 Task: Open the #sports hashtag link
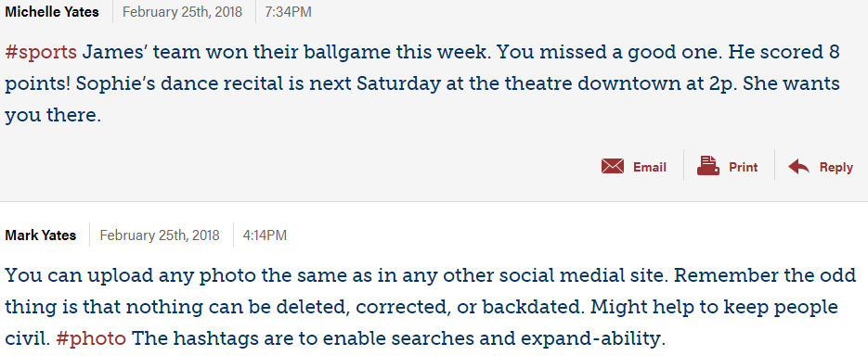click(41, 53)
